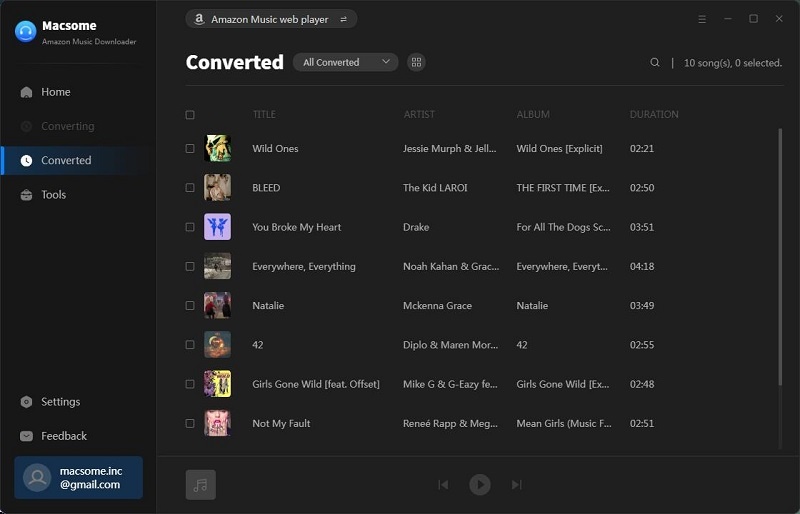The height and width of the screenshot is (514, 800).
Task: Skip to the next track
Action: click(x=517, y=484)
